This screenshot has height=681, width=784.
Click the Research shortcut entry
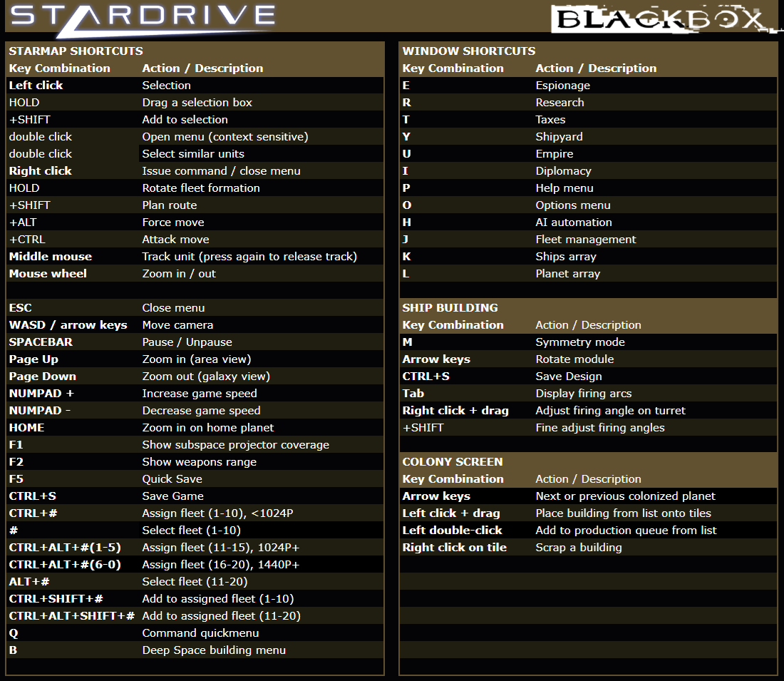pos(589,103)
